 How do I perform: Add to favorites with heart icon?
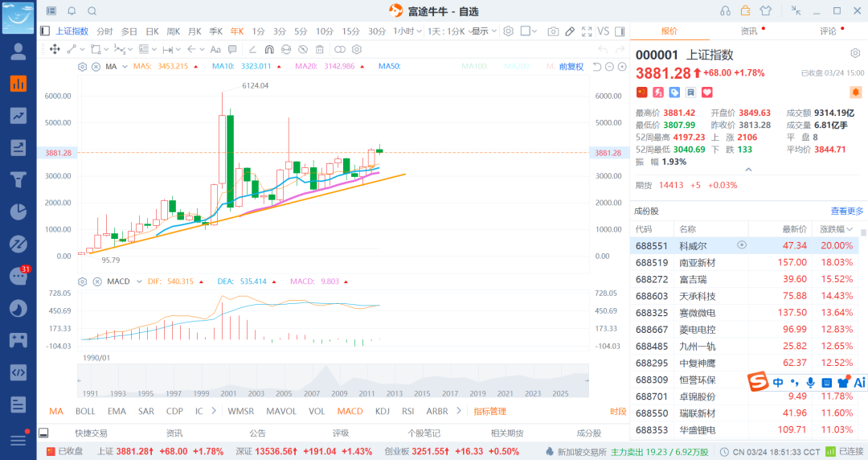pyautogui.click(x=707, y=92)
